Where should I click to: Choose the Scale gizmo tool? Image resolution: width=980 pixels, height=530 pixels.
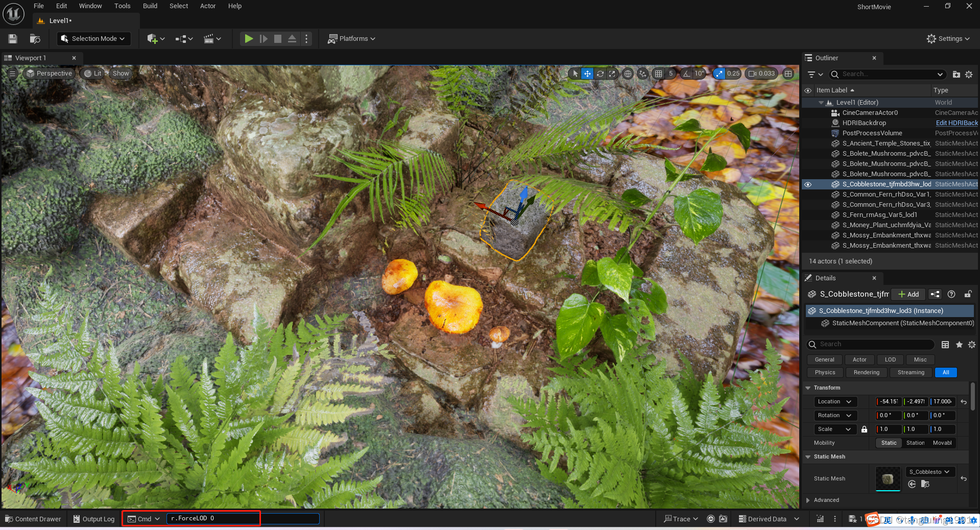point(612,74)
